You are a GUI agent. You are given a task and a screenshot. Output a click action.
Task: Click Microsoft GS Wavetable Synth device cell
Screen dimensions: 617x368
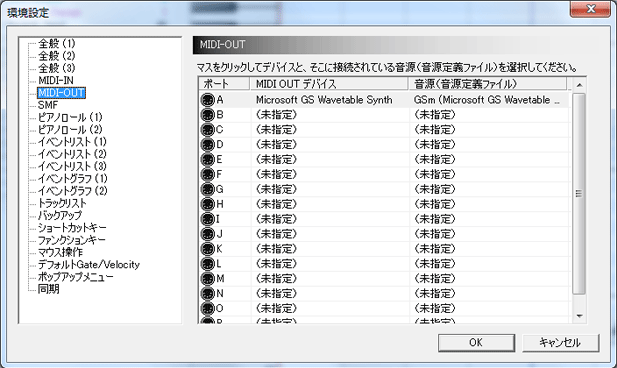tap(330, 100)
